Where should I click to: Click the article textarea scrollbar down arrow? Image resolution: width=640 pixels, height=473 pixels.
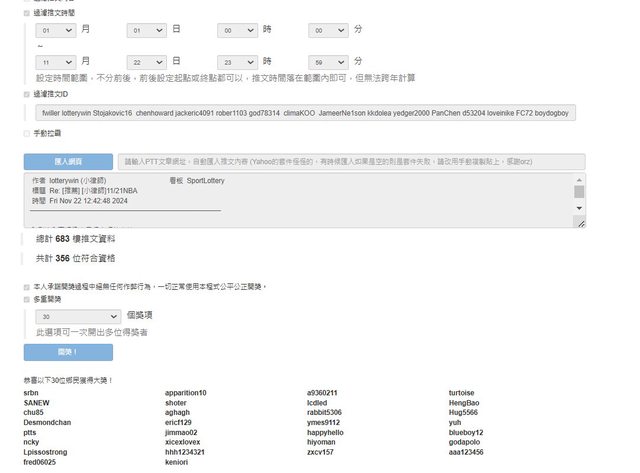tap(579, 208)
